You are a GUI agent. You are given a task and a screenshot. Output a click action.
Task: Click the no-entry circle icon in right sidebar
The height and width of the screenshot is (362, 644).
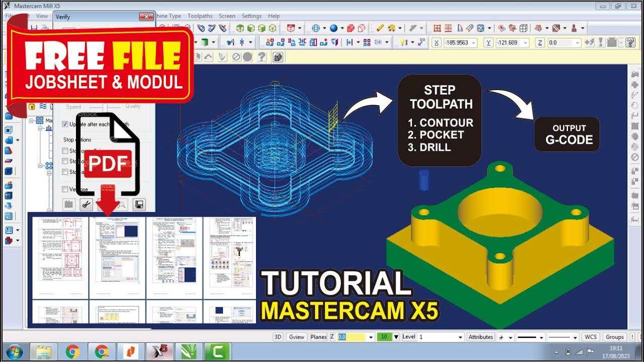634,158
